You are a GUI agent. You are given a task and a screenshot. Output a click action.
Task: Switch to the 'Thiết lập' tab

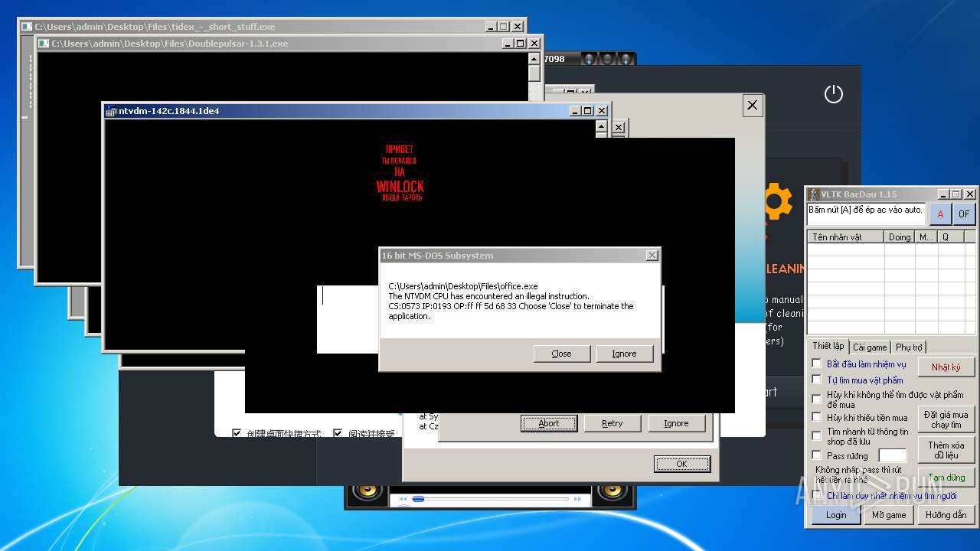point(828,346)
